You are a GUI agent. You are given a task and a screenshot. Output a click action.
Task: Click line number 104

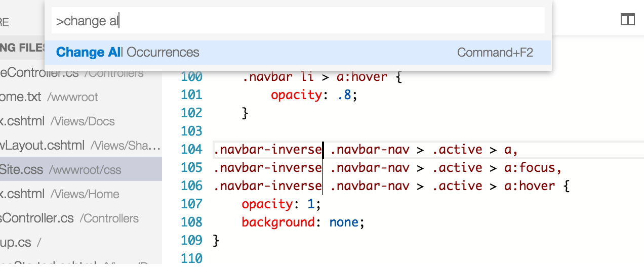191,150
